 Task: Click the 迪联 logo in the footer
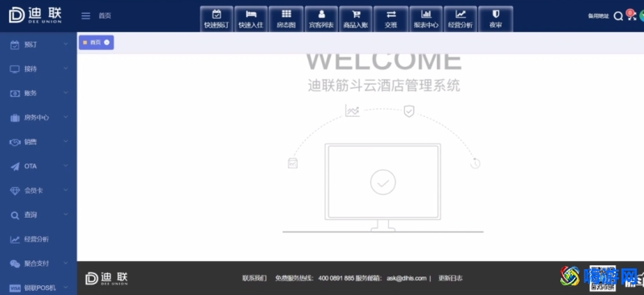click(x=106, y=278)
